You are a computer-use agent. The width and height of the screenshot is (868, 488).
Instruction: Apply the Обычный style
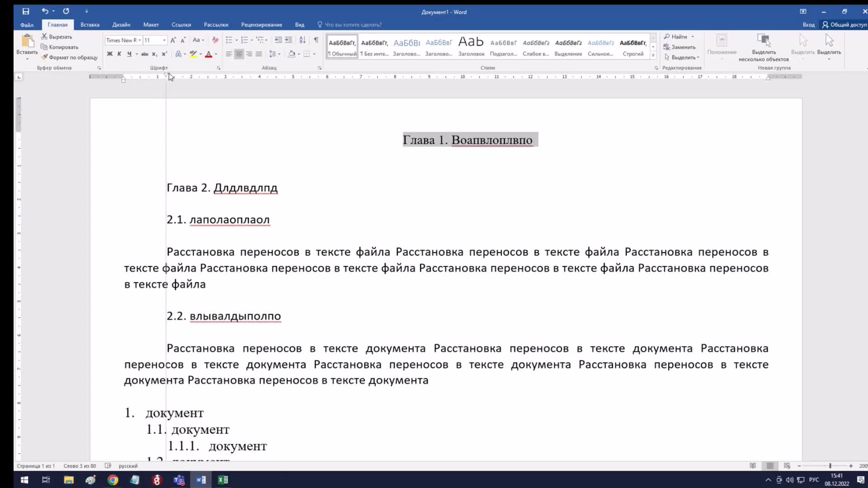pyautogui.click(x=342, y=47)
